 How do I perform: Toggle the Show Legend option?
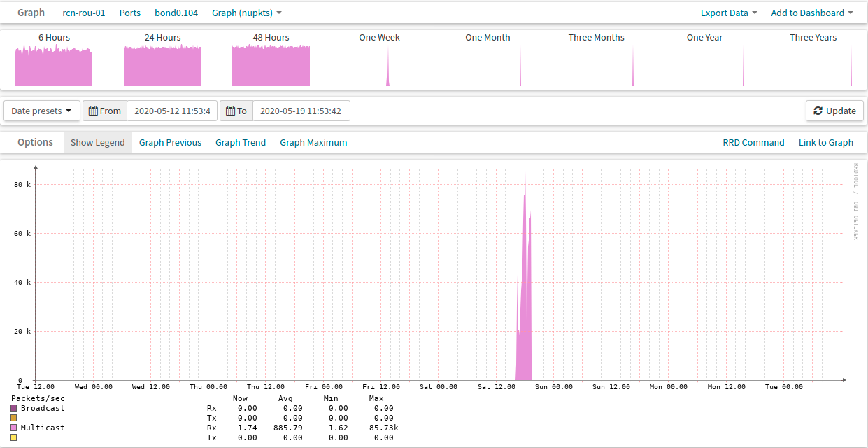click(97, 142)
